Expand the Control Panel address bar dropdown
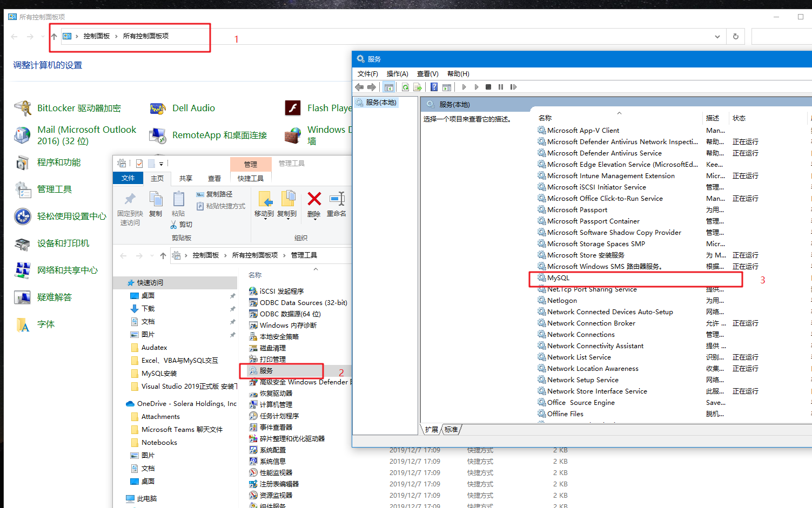Image resolution: width=812 pixels, height=508 pixels. (x=717, y=37)
